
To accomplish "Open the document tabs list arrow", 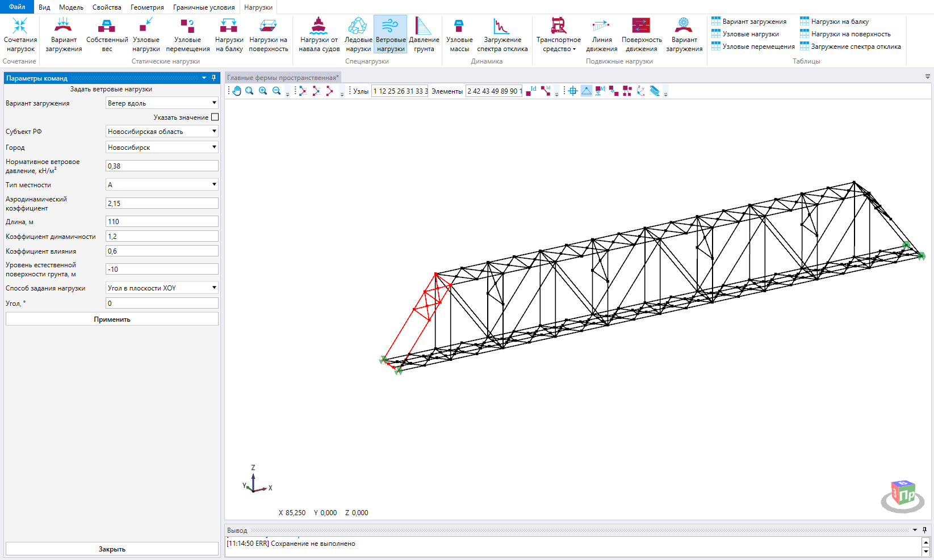I will pos(928,77).
